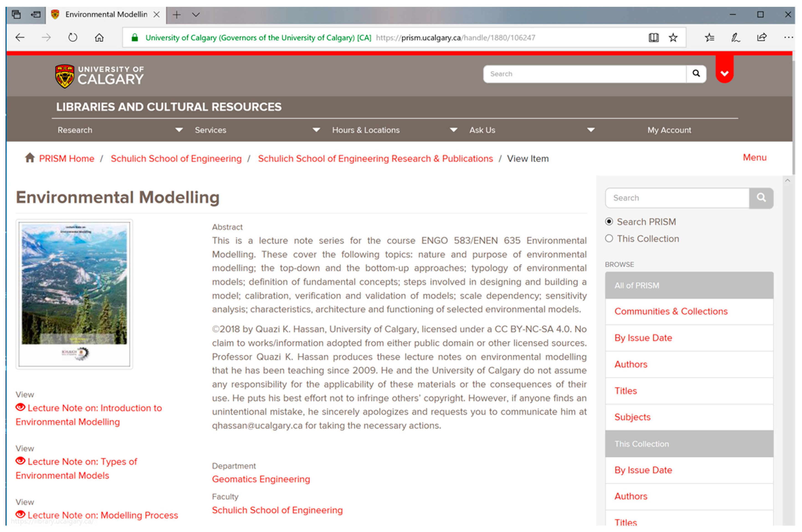
Task: Reload the page with refresh icon
Action: [73, 37]
